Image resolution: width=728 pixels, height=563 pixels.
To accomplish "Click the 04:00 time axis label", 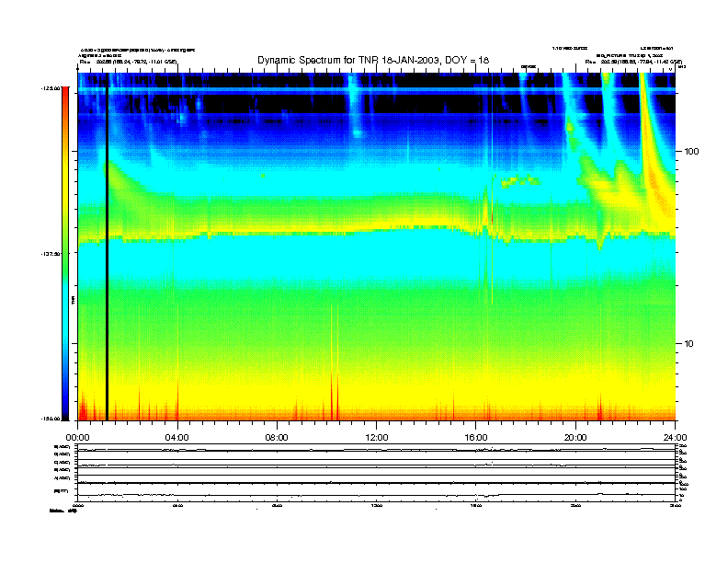I will pos(177,438).
